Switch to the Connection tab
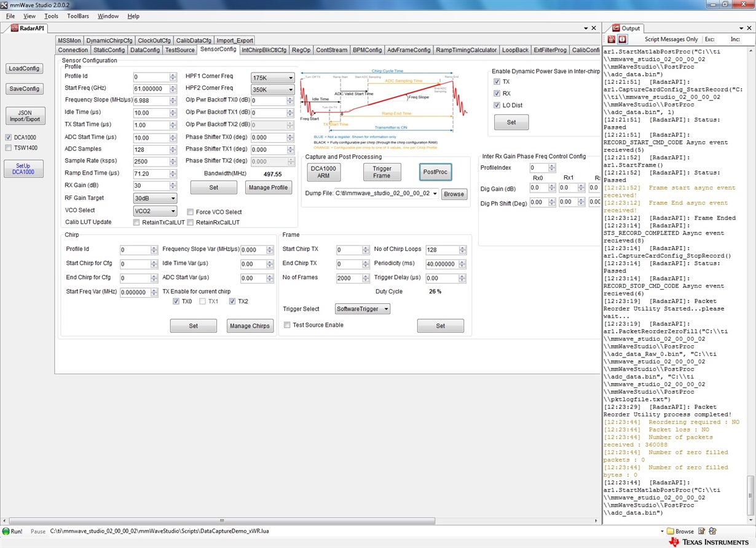Viewport: 756px width, 548px height. 73,50
